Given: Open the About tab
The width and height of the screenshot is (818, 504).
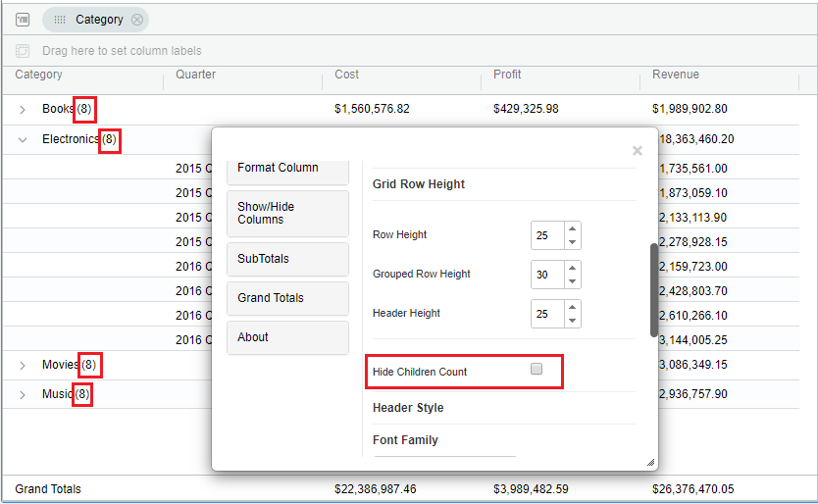Looking at the screenshot, I should [x=287, y=337].
